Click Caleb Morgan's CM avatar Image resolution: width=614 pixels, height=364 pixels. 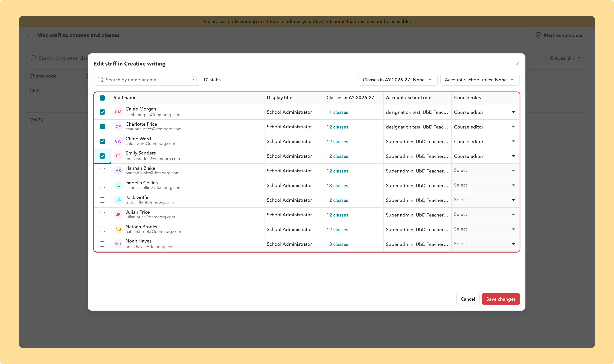(118, 112)
